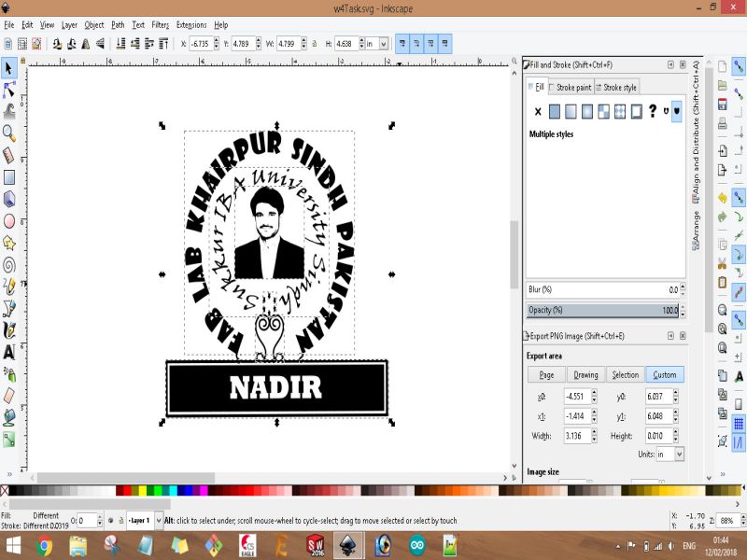The width and height of the screenshot is (747, 560).
Task: Open the Object menu
Action: (x=94, y=25)
